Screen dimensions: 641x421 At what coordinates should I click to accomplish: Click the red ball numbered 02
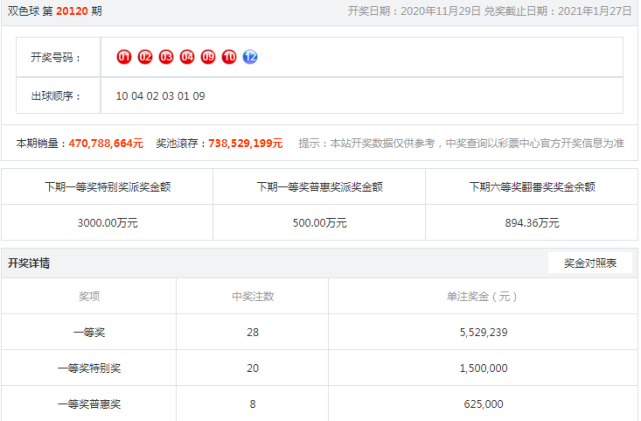click(145, 57)
